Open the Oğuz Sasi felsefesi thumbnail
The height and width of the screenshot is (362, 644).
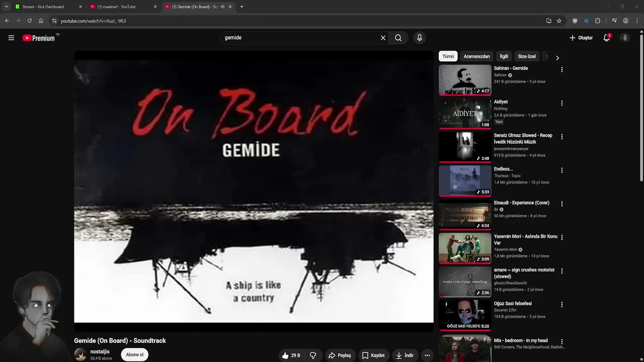click(x=465, y=315)
